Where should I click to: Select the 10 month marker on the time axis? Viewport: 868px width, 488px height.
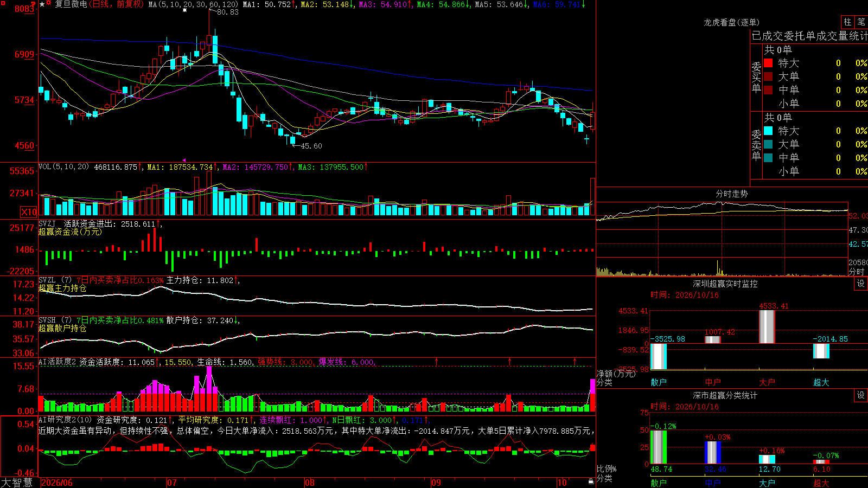pos(562,483)
